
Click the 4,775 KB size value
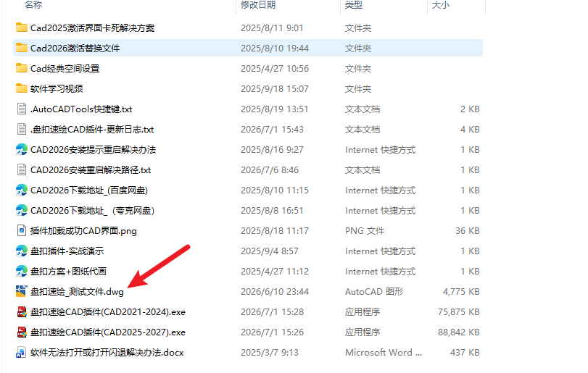coord(461,291)
